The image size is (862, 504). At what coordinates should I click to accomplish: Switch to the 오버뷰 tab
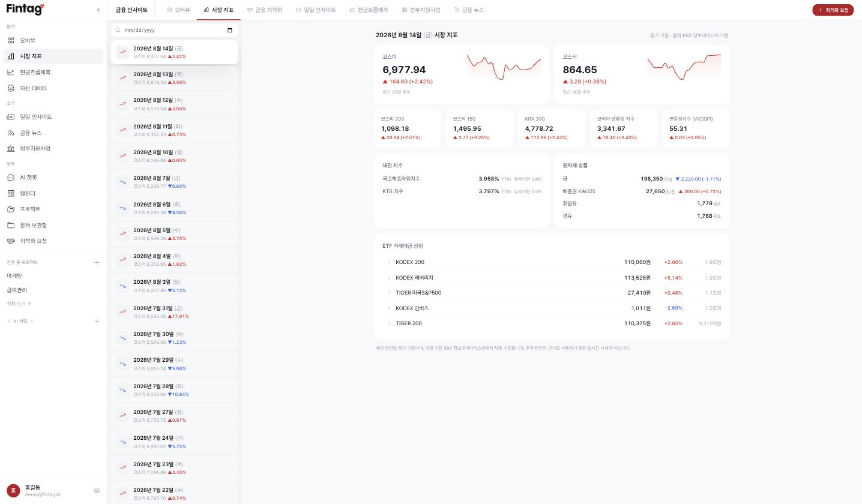point(178,10)
